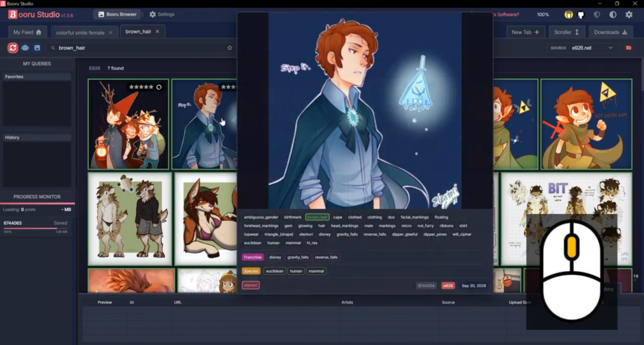Click the Booru Studio logo
Image resolution: width=644 pixels, height=345 pixels.
pos(41,15)
